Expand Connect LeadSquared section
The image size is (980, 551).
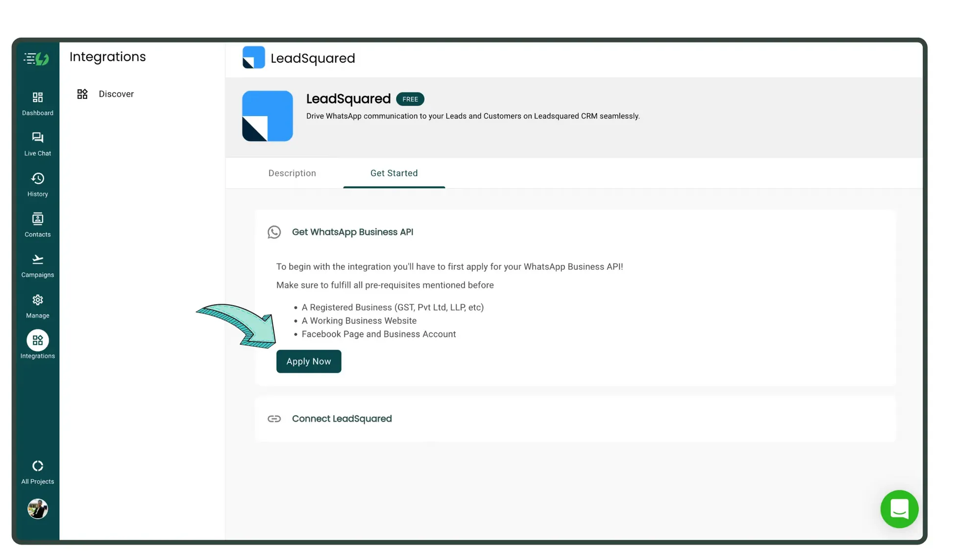341,418
